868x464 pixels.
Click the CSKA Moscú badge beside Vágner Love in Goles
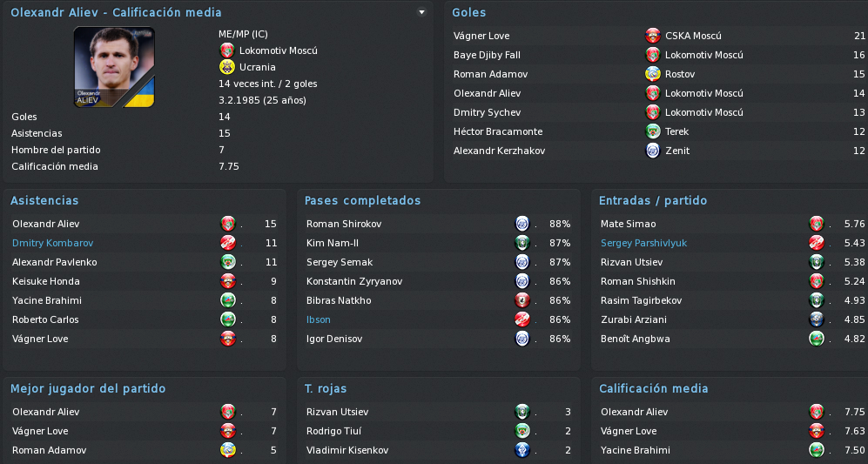coord(653,36)
